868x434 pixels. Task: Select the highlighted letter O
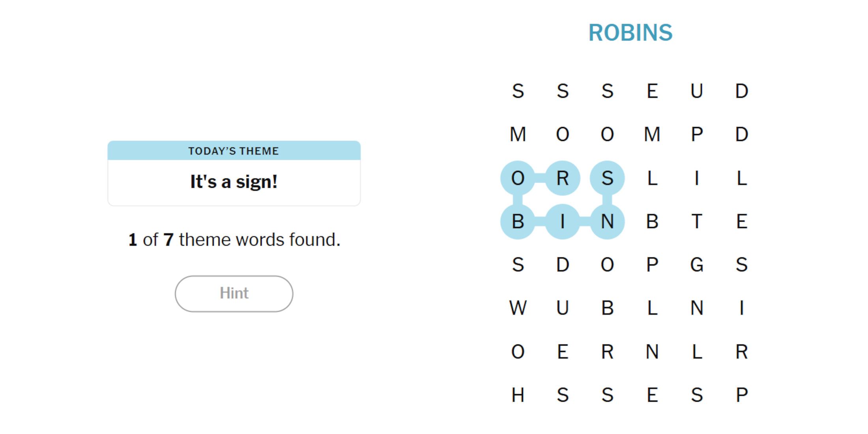(x=518, y=178)
